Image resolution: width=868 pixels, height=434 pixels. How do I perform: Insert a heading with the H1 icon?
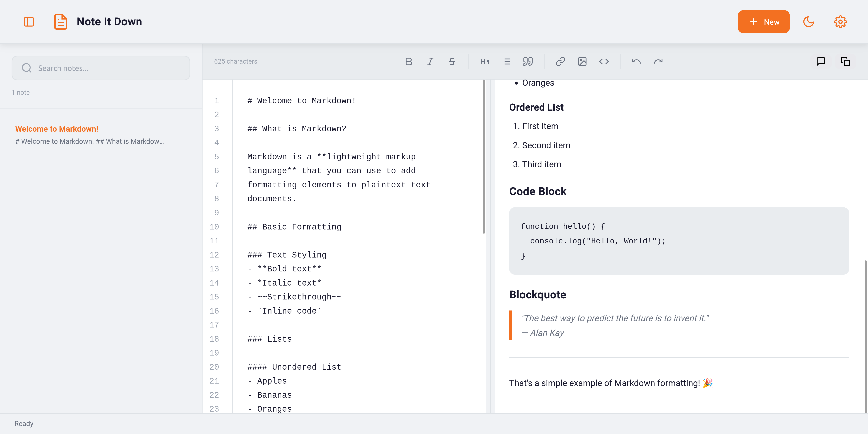tap(485, 61)
